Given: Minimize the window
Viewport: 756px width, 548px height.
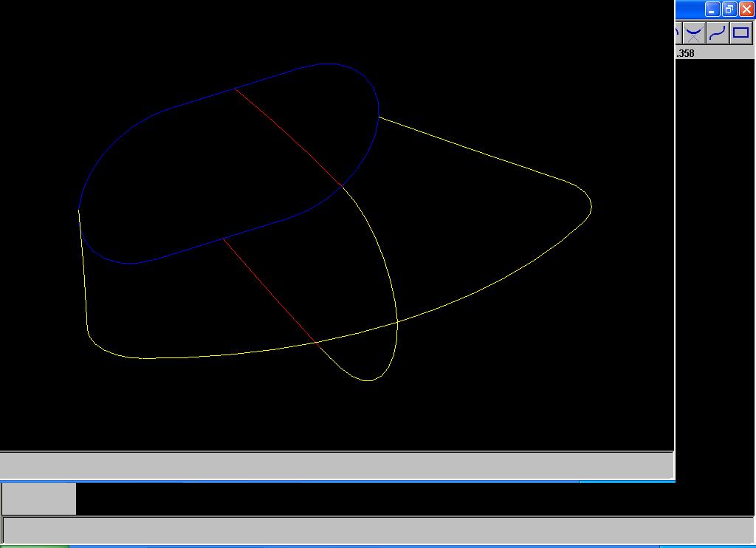Looking at the screenshot, I should tap(712, 9).
